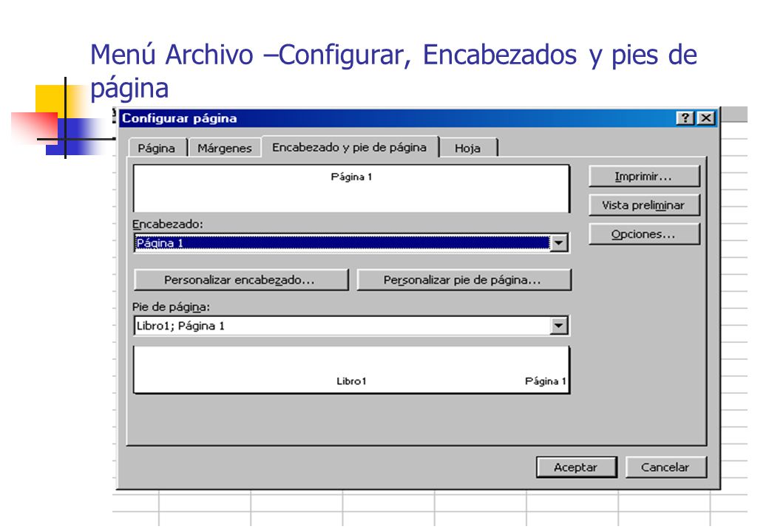
Task: Expand the Encabezado dropdown arrow
Action: [x=559, y=243]
